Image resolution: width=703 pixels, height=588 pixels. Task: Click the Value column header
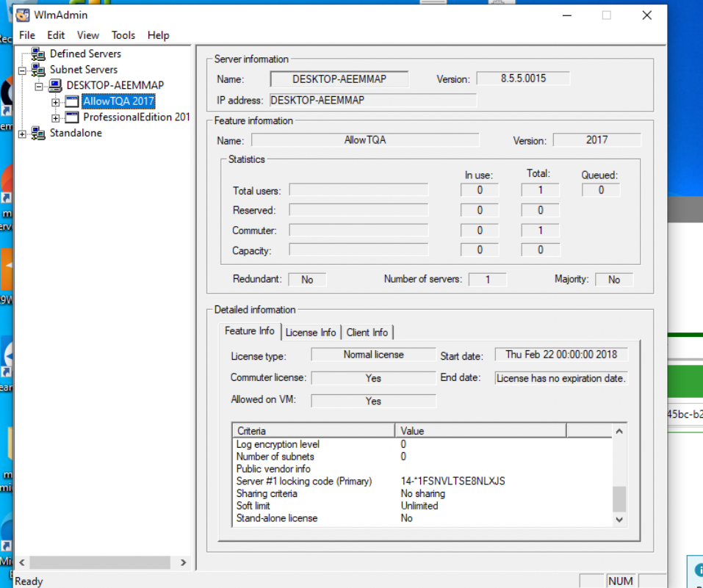[x=480, y=431]
